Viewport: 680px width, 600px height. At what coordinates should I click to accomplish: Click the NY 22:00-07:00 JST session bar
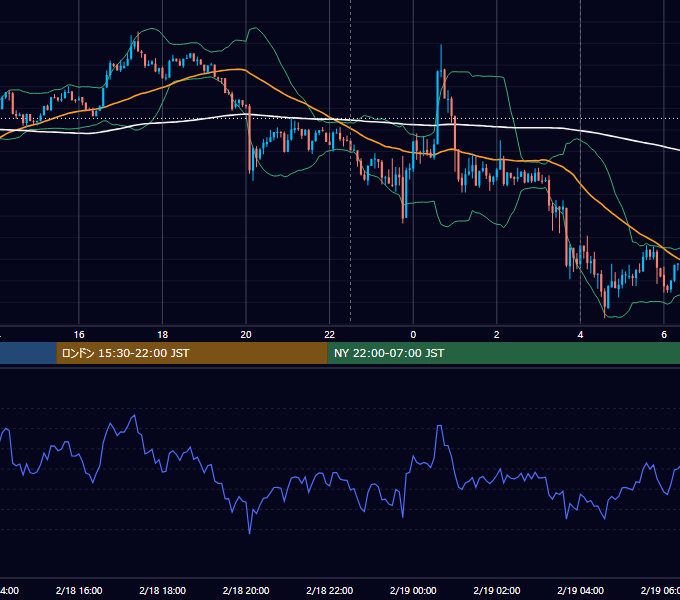(503, 353)
